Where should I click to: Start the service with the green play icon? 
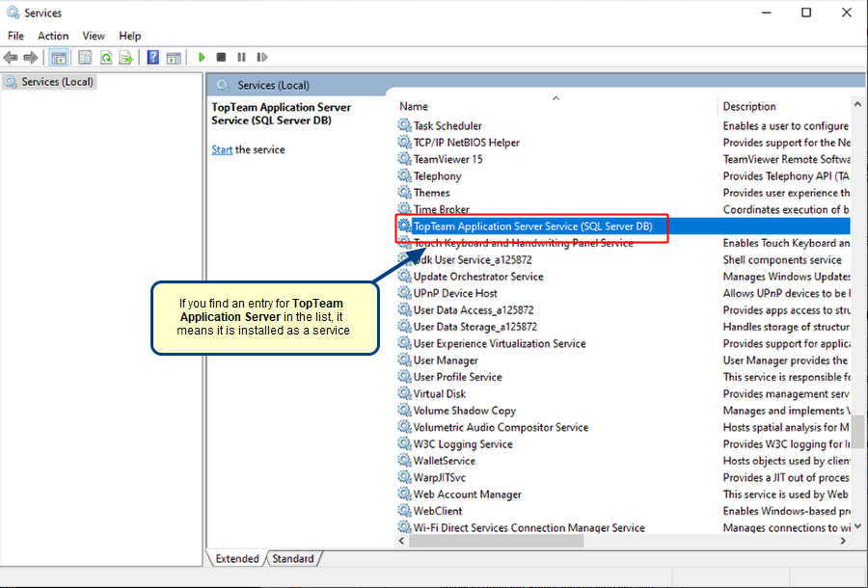(202, 57)
